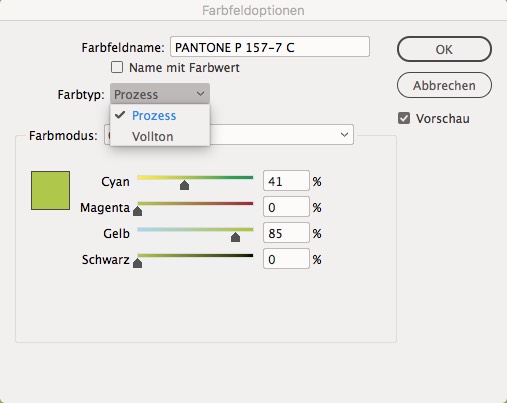This screenshot has width=507, height=403.
Task: Click the Farbfeldname text field
Action: (x=270, y=47)
